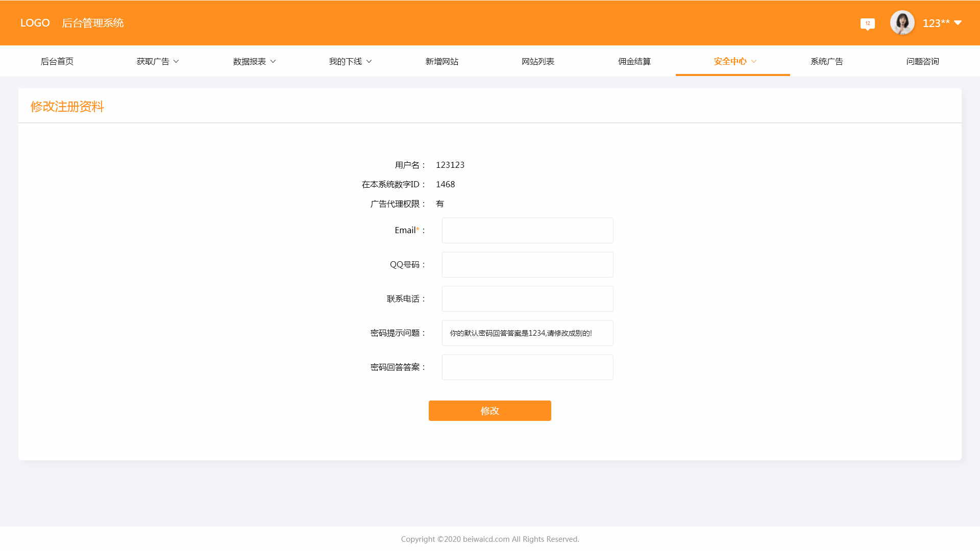
Task: Click the user avatar picture
Action: pos(902,23)
